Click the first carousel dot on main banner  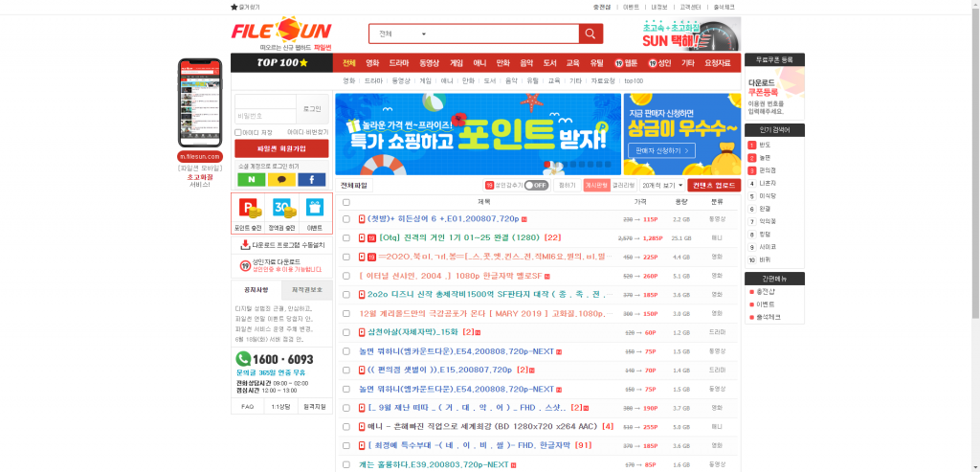547,165
